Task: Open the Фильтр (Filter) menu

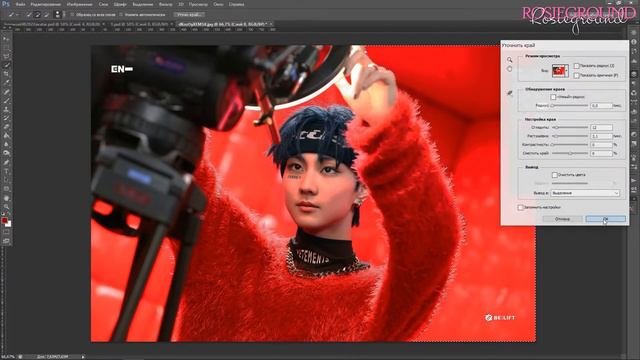Action: 165,4
